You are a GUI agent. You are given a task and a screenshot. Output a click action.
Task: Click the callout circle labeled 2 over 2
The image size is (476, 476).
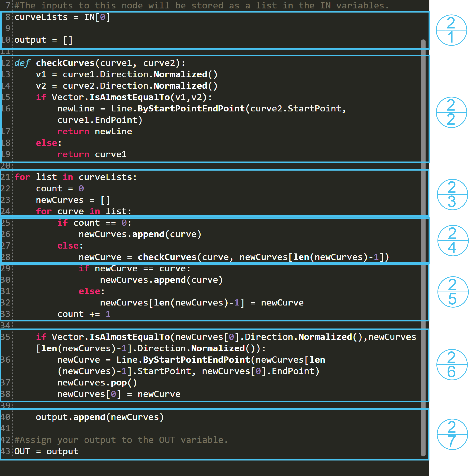(451, 112)
